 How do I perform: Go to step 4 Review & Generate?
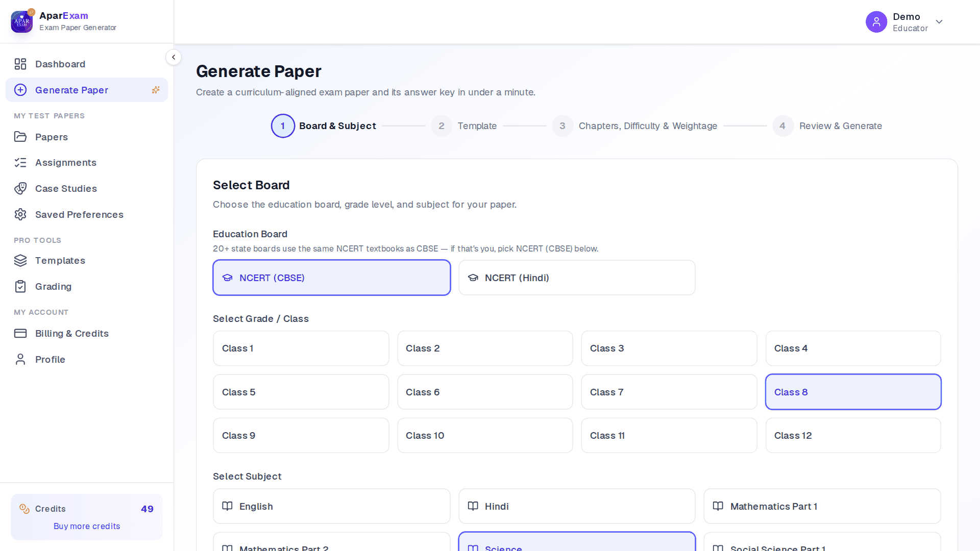pyautogui.click(x=827, y=126)
